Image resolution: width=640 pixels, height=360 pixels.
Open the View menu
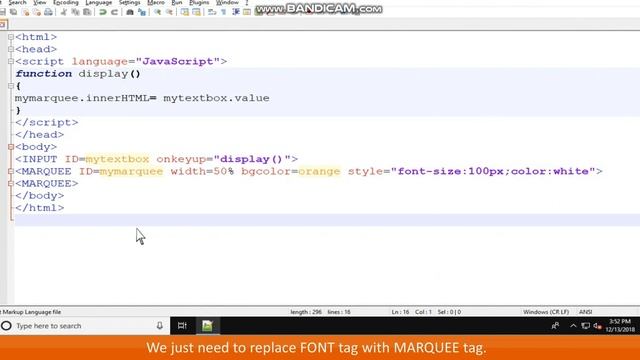point(40,2)
